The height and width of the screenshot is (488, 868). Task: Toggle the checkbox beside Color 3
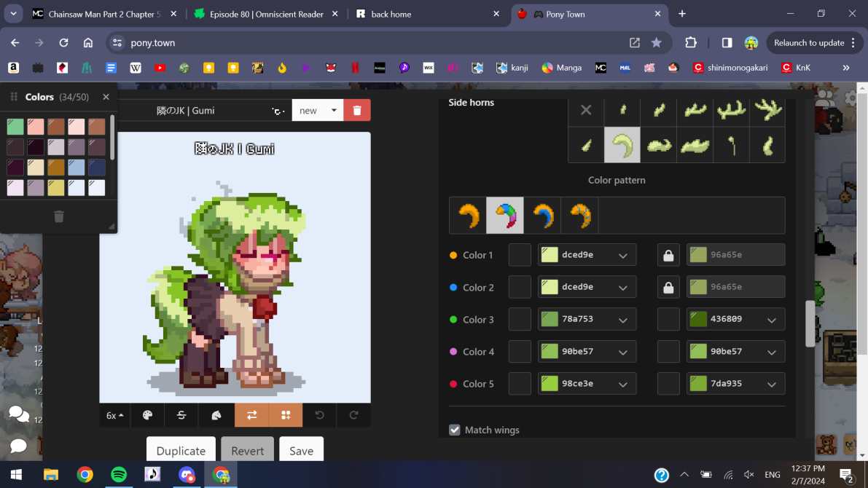point(520,319)
